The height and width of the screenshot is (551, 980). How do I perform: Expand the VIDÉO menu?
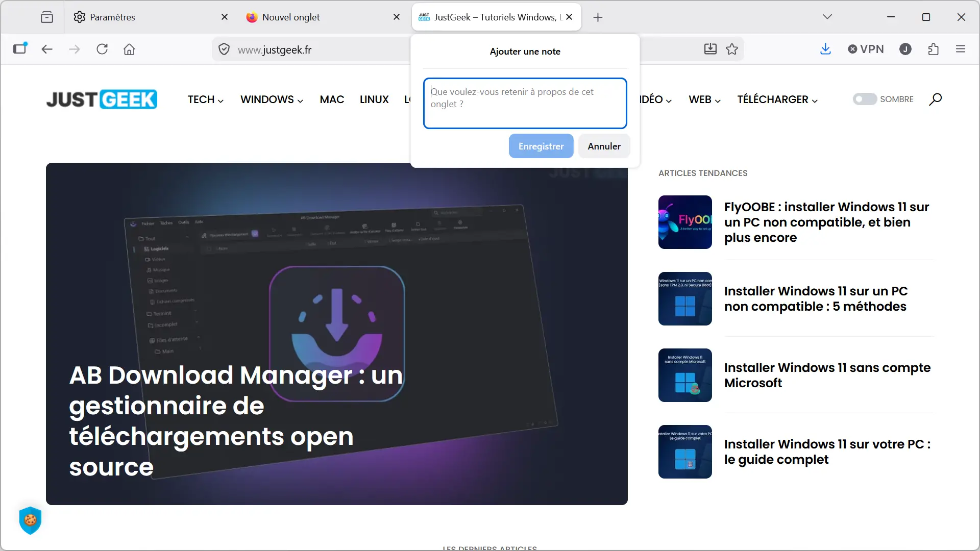[656, 99]
